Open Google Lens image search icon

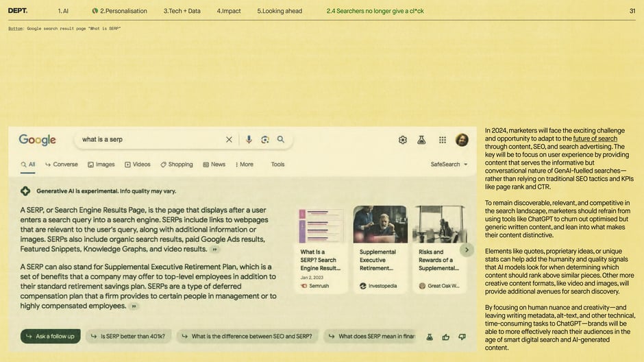click(265, 140)
